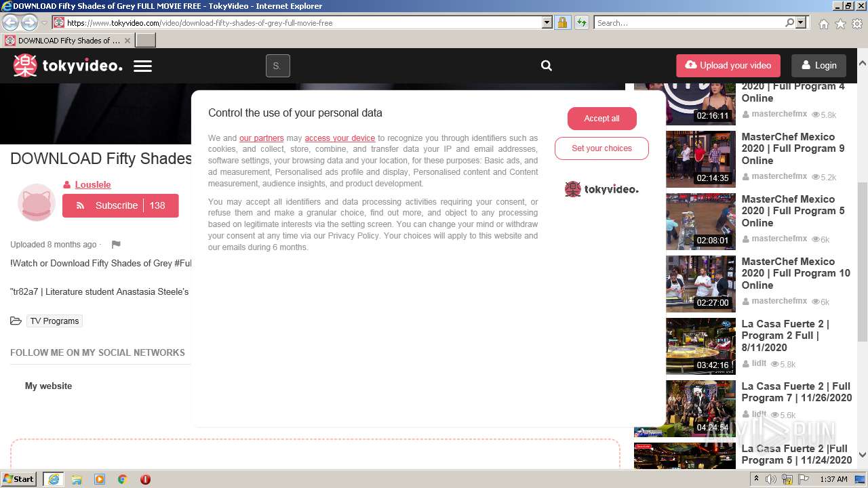Viewport: 868px width, 488px height.
Task: Open the Windows Start button
Action: pyautogui.click(x=18, y=479)
